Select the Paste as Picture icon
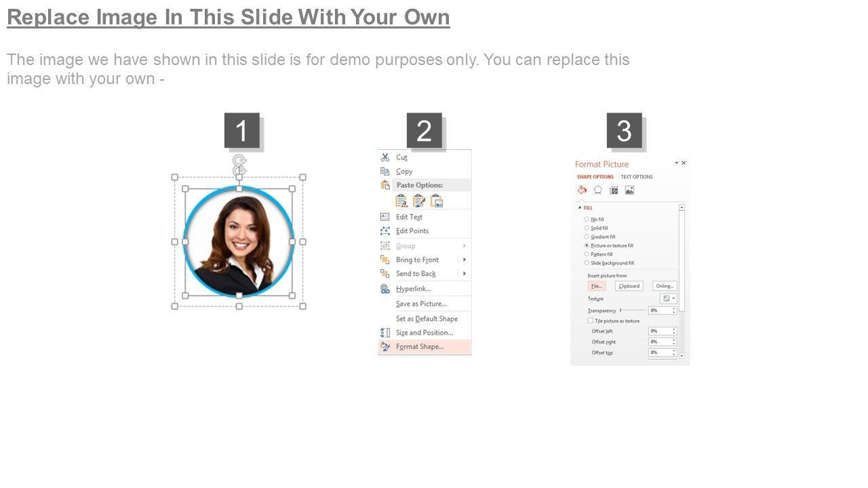The image size is (868, 488). point(437,201)
